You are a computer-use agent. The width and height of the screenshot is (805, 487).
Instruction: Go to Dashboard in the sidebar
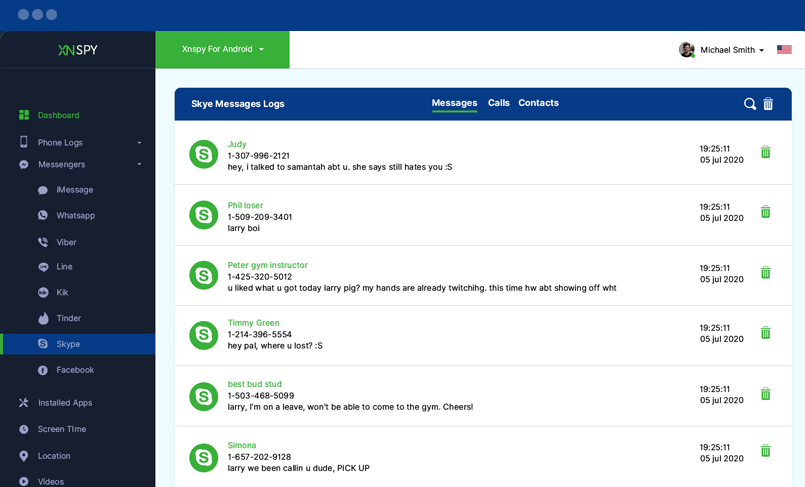click(x=58, y=115)
